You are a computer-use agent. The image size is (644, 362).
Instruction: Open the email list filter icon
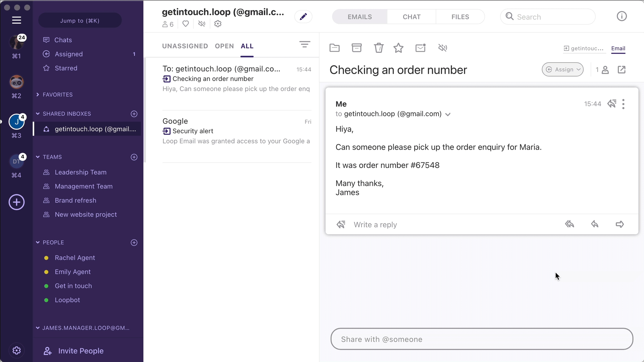pyautogui.click(x=305, y=44)
